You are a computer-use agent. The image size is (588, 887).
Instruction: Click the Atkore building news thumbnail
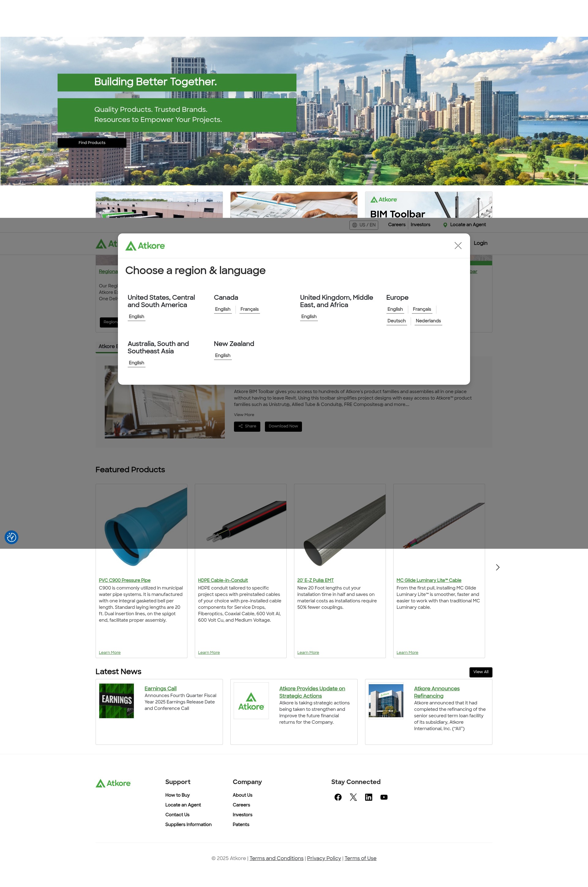click(x=386, y=701)
